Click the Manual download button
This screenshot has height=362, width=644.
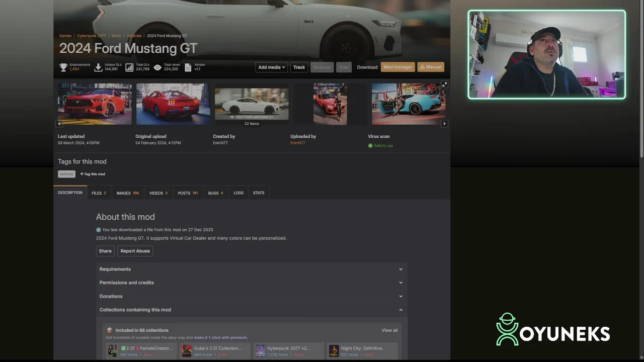(x=431, y=67)
